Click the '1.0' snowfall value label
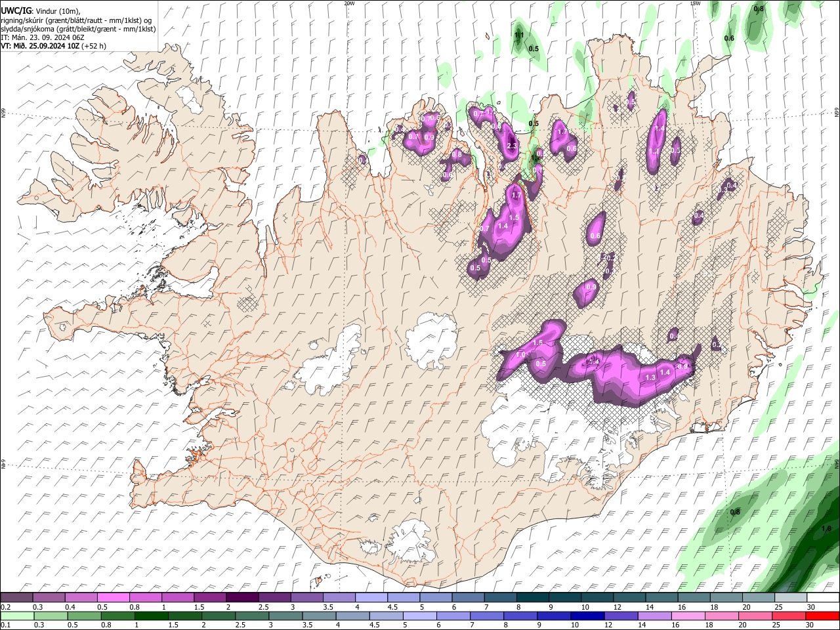The image size is (840, 630). [x=520, y=354]
